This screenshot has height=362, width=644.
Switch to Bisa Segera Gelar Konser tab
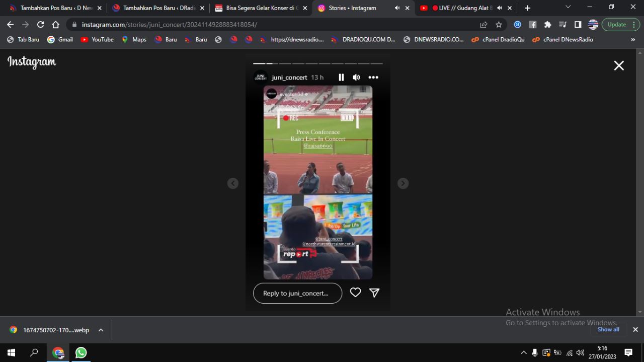(x=260, y=8)
